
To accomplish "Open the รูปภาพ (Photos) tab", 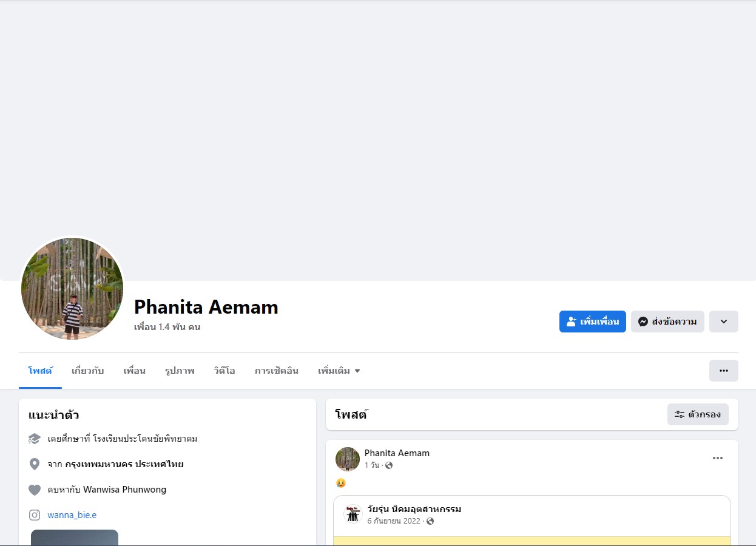I will [180, 371].
